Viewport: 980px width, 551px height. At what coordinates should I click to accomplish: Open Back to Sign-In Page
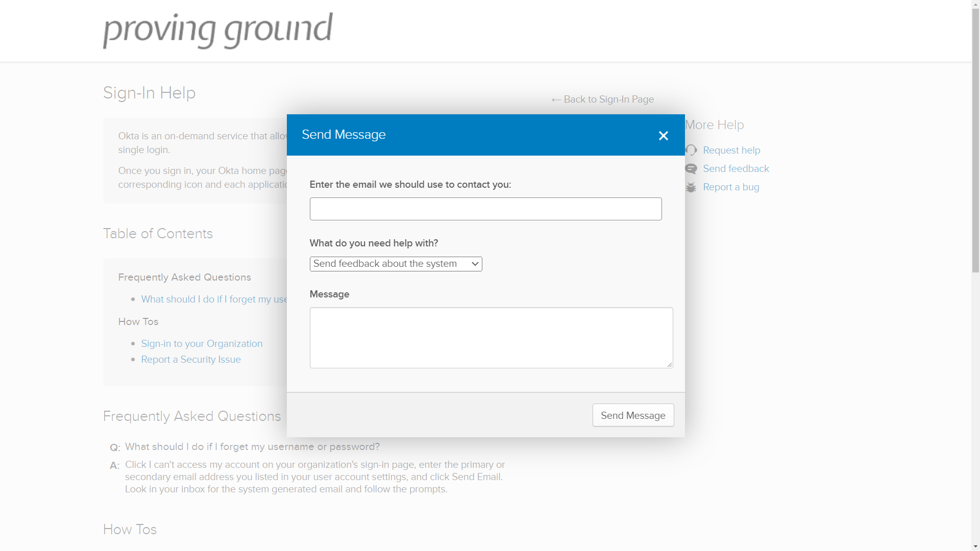pyautogui.click(x=608, y=99)
